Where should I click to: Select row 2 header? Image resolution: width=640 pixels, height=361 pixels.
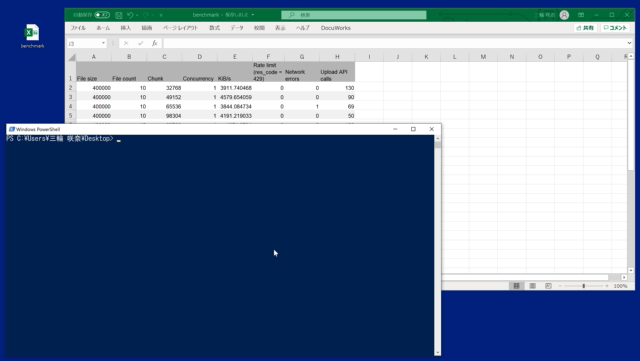[71, 88]
